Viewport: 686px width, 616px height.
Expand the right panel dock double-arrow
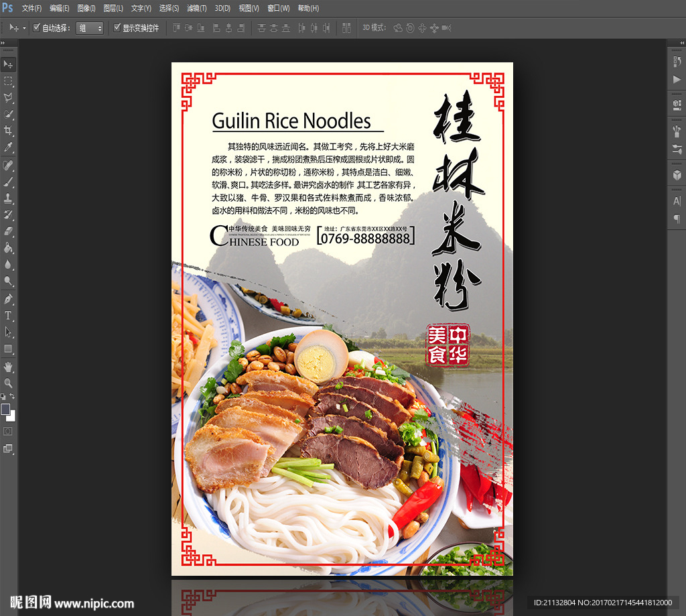682,43
